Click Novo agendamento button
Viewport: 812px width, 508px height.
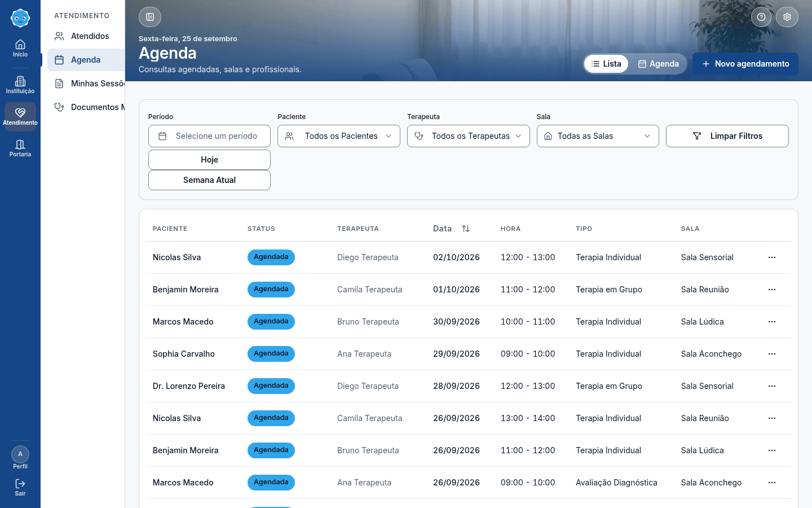coord(745,64)
